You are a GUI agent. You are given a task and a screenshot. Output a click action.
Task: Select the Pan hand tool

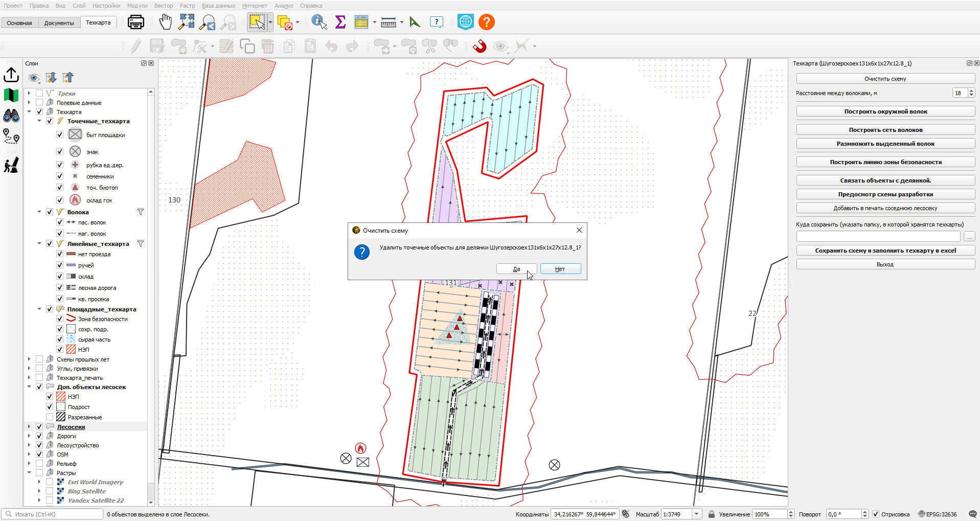click(165, 22)
